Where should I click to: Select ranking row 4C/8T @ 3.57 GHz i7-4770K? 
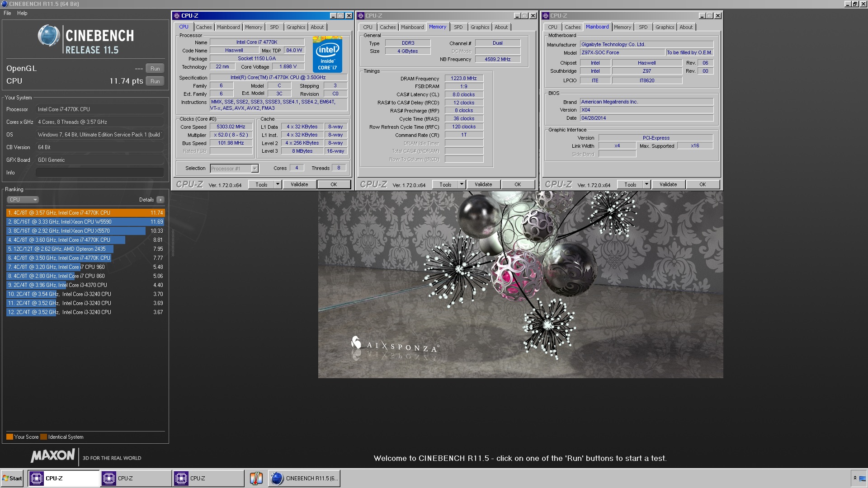[x=85, y=213]
